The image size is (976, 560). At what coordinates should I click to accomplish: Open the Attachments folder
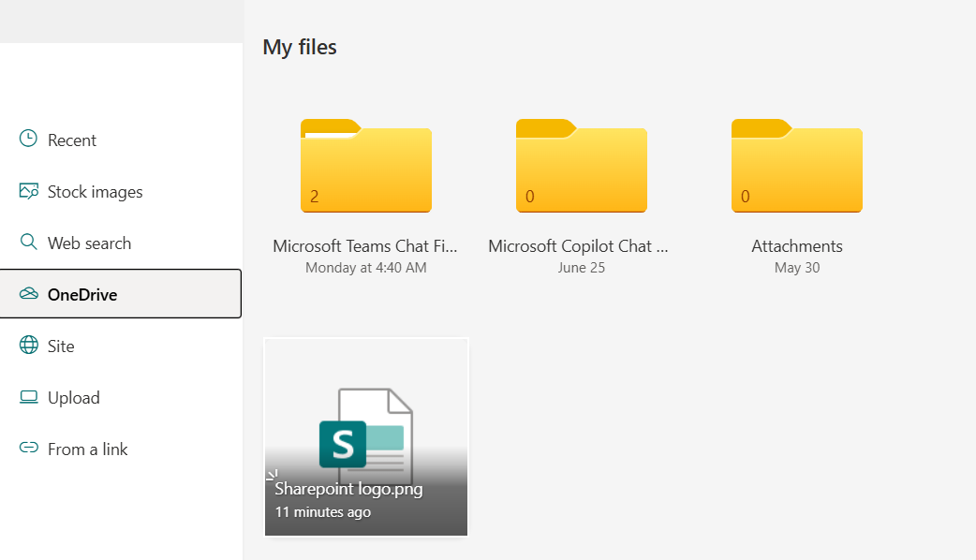coord(796,167)
